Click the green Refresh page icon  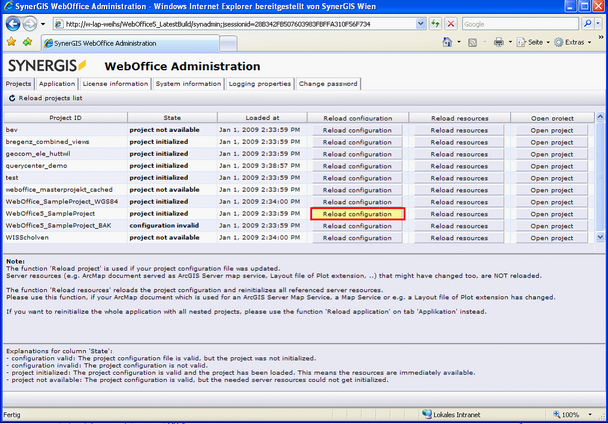[435, 24]
